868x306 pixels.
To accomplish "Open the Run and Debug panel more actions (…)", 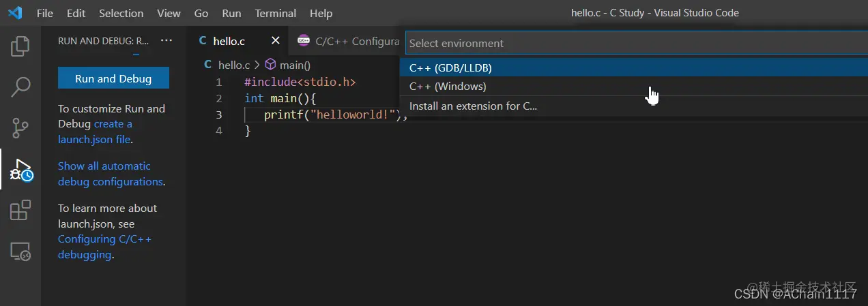I will pos(167,41).
